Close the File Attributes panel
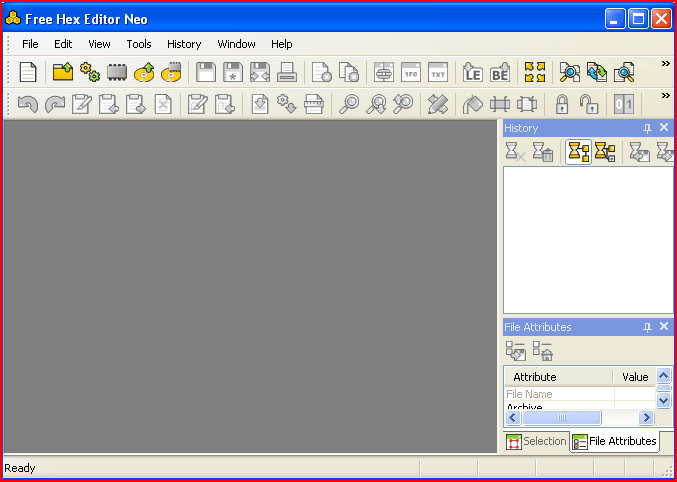 pos(664,327)
